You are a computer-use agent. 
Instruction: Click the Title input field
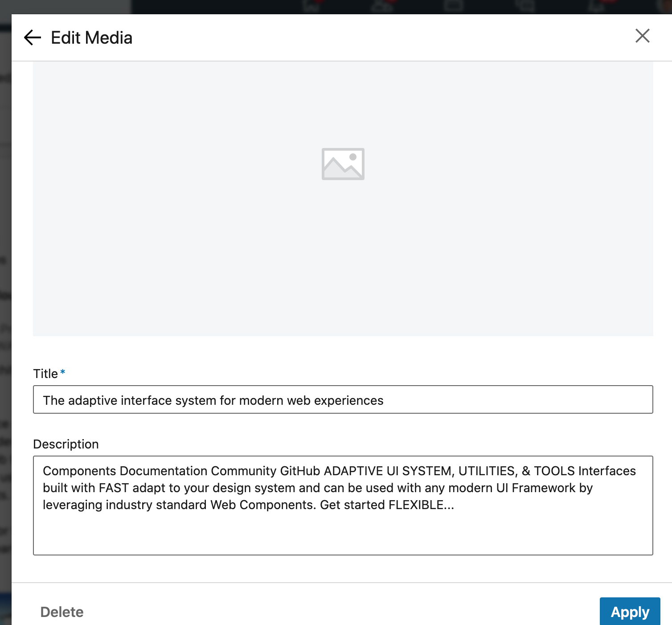pos(343,400)
